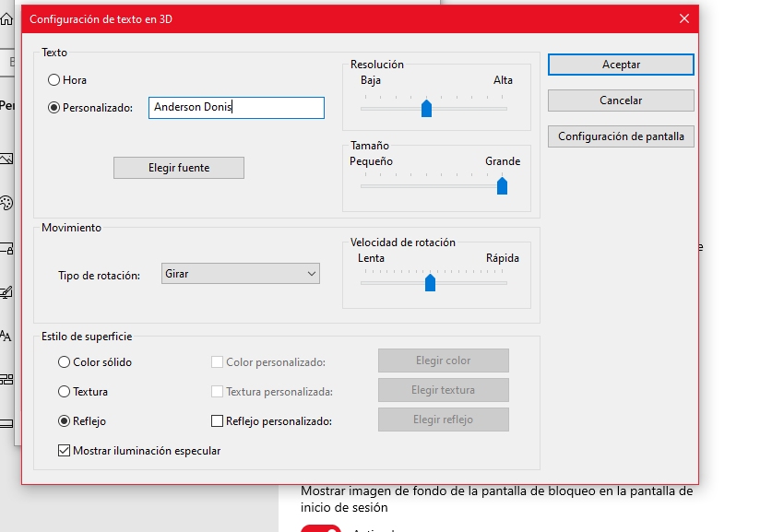The image size is (784, 532).
Task: Open the Taskbar icon in sidebar
Action: coord(6,423)
